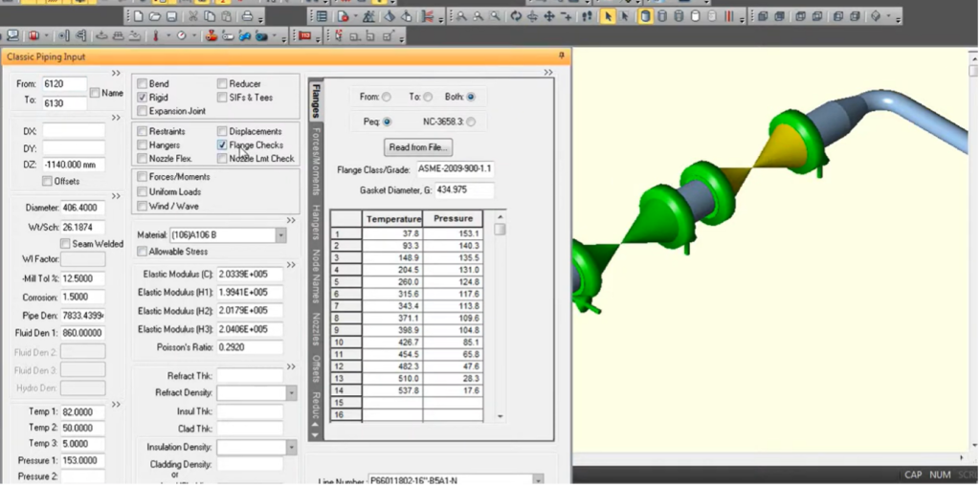
Task: Click the New file icon
Action: pyautogui.click(x=139, y=16)
